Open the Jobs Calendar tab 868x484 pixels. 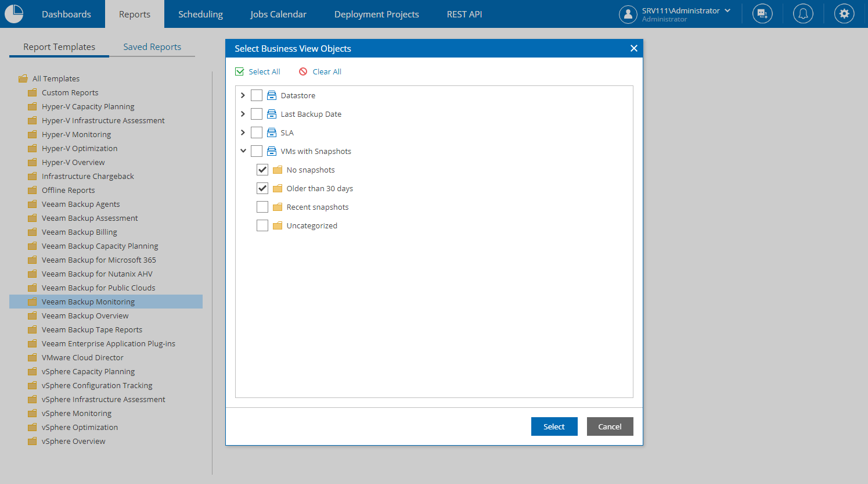(x=278, y=14)
